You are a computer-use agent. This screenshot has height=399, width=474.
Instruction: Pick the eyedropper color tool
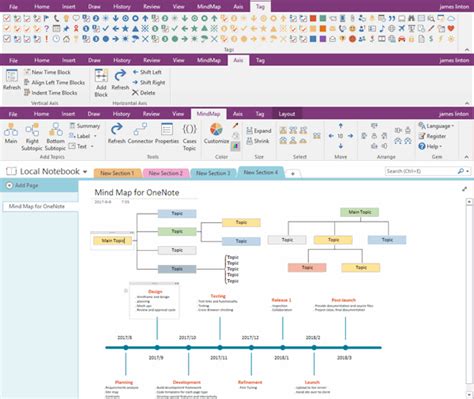point(235,126)
